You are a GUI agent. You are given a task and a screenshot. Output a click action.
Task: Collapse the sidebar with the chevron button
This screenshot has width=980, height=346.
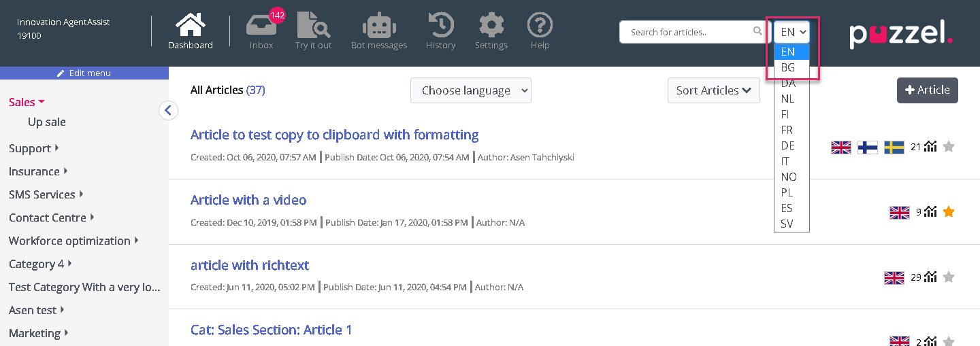[x=168, y=110]
